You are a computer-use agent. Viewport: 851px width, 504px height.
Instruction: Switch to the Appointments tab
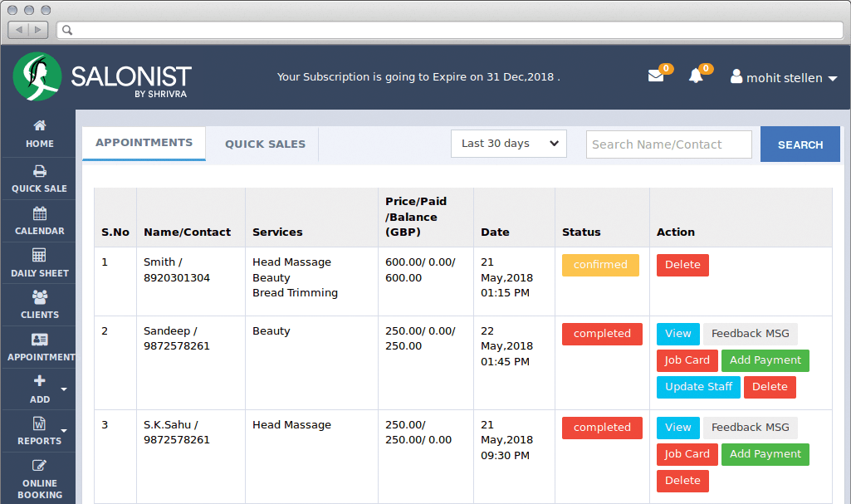point(144,143)
